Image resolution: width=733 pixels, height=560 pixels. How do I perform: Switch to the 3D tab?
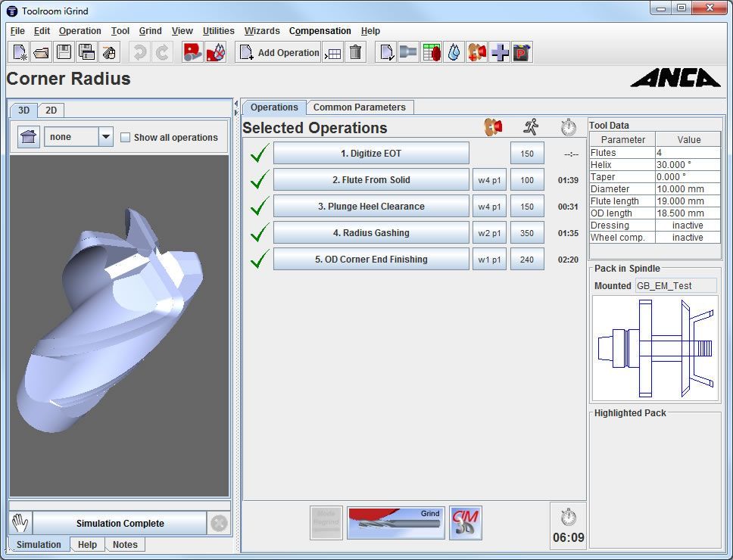[23, 110]
